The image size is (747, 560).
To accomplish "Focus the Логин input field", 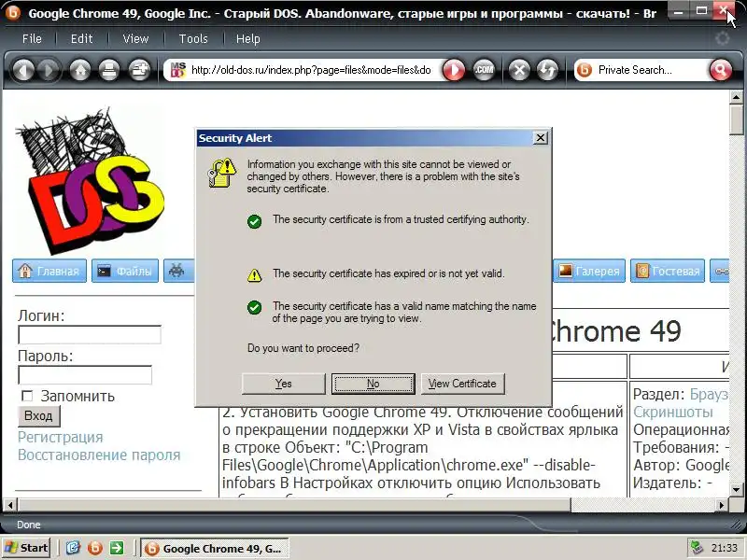I will pos(90,335).
